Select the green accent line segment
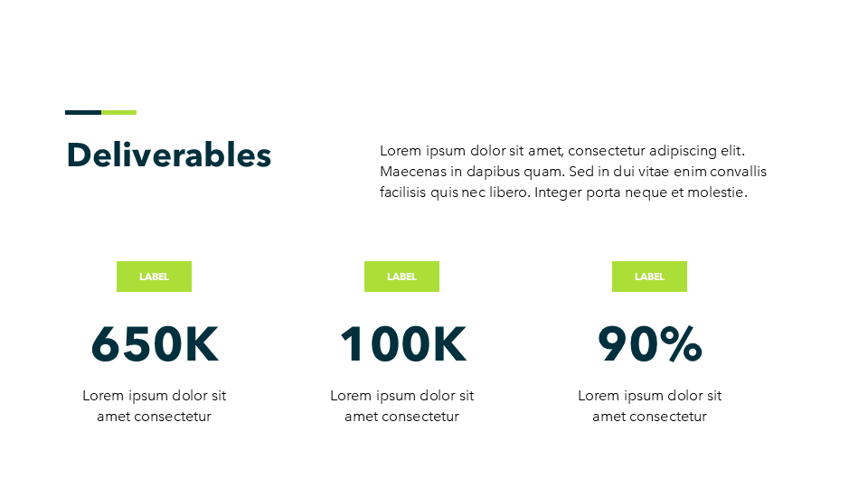 [119, 112]
